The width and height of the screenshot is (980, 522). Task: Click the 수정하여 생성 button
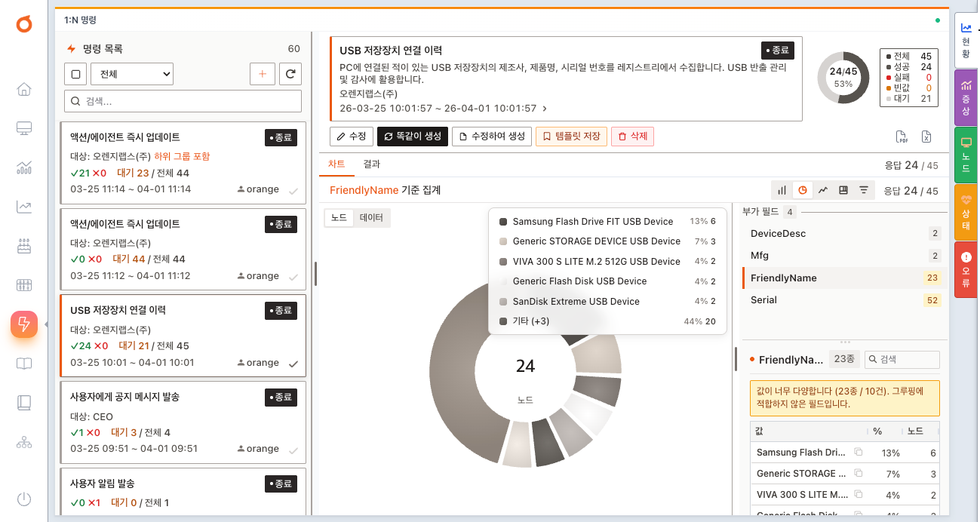491,137
